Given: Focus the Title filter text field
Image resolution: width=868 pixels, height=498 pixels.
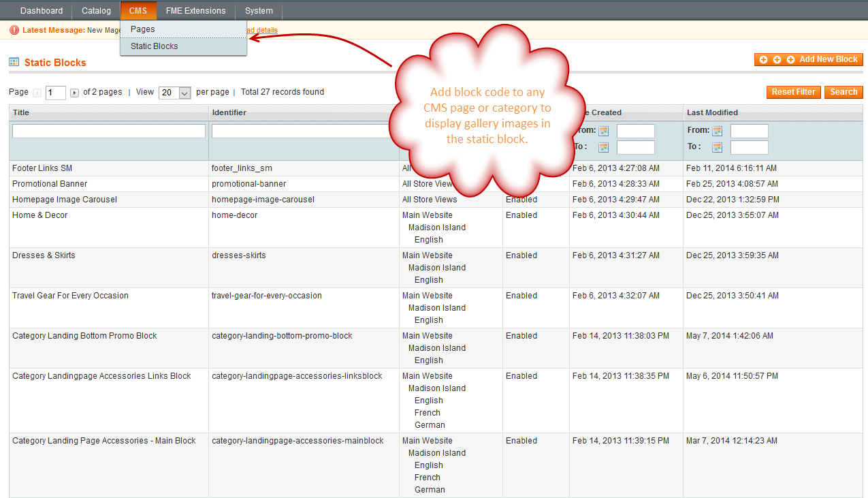Looking at the screenshot, I should [x=109, y=131].
